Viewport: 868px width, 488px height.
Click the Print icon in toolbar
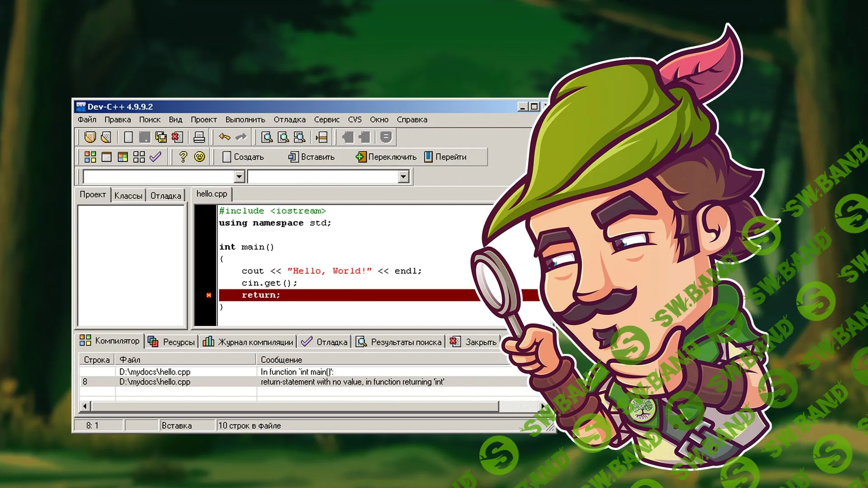point(199,137)
